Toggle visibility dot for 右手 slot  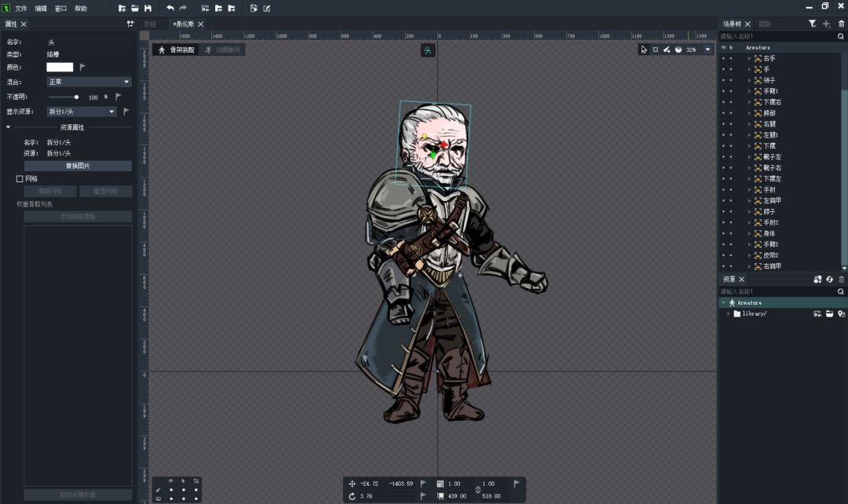click(724, 58)
